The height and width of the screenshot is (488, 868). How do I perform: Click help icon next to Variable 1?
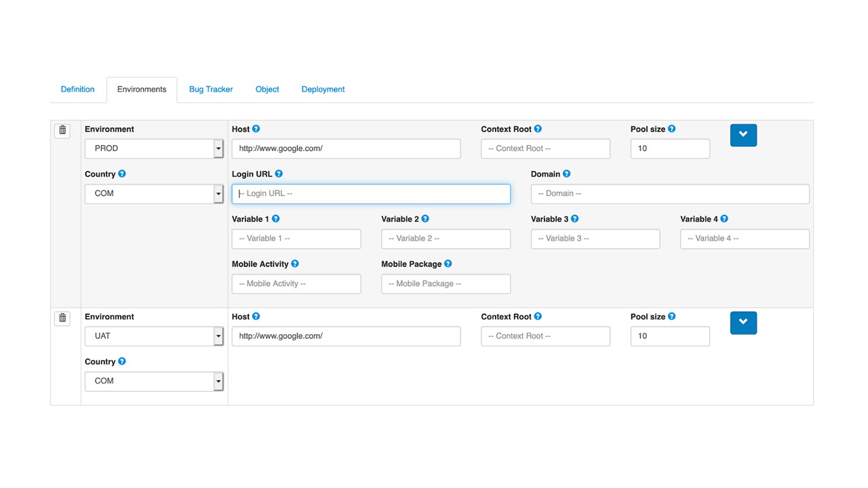click(275, 219)
